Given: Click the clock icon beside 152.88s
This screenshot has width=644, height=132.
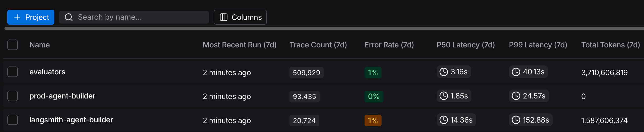Looking at the screenshot, I should [516, 120].
